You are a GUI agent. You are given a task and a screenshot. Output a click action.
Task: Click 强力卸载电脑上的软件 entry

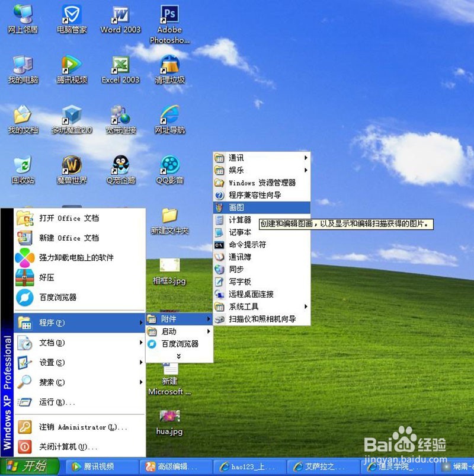coord(79,257)
